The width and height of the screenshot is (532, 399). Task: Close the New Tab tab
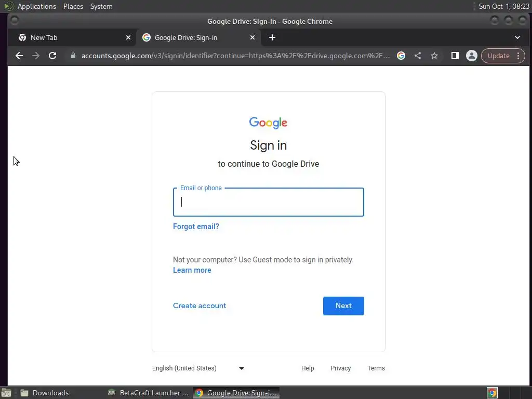coord(128,37)
